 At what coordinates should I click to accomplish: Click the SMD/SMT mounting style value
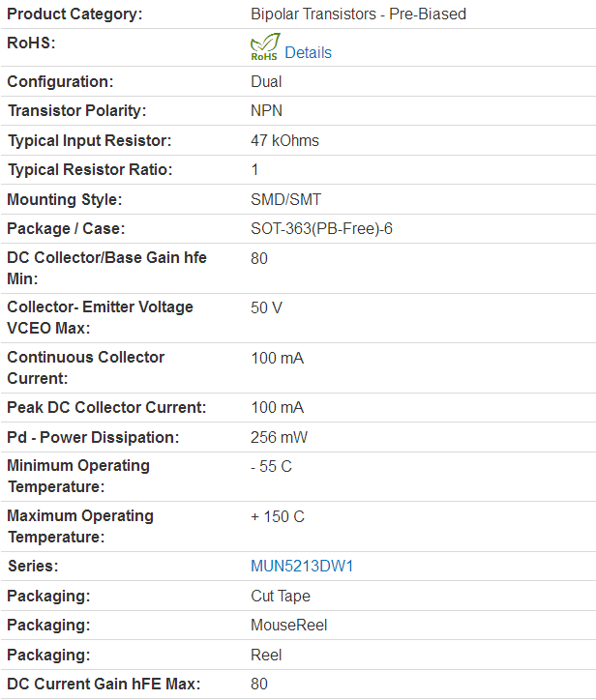[x=285, y=199]
